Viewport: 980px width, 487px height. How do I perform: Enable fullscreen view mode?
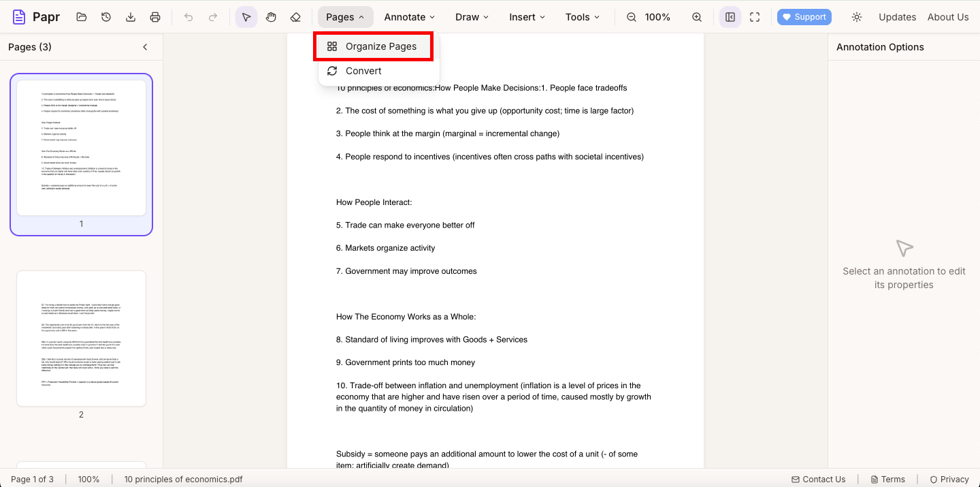[x=754, y=16]
